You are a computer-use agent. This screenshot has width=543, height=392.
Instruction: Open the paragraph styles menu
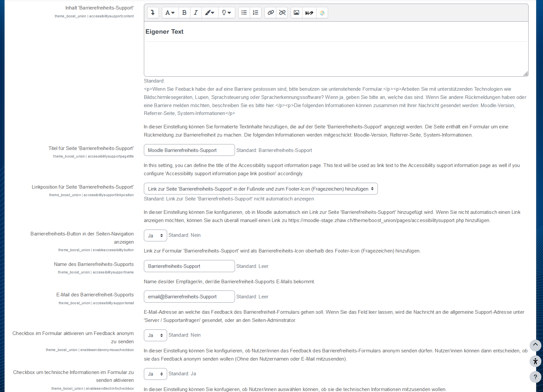tap(170, 13)
